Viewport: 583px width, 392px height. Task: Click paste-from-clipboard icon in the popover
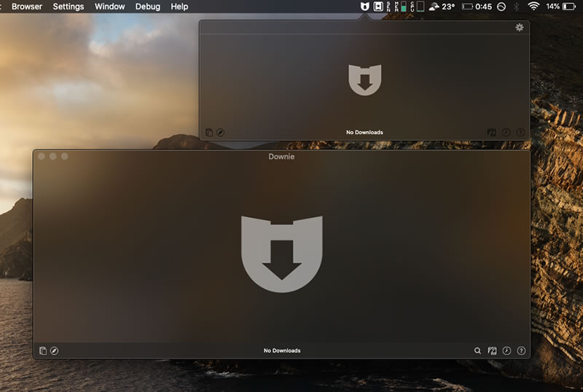(209, 133)
